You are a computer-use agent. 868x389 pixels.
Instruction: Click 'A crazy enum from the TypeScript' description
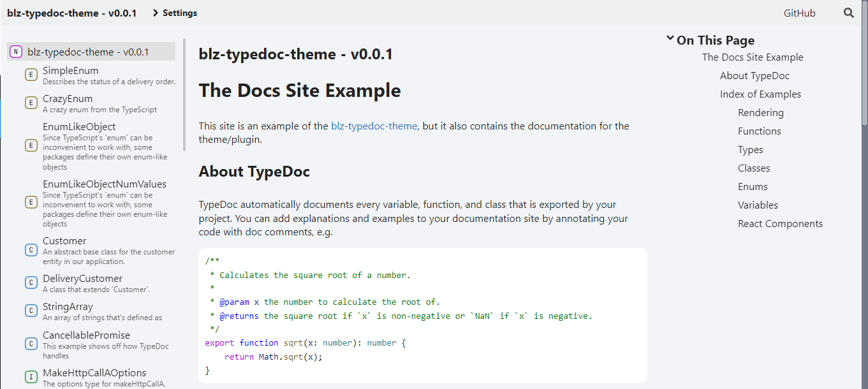point(99,110)
